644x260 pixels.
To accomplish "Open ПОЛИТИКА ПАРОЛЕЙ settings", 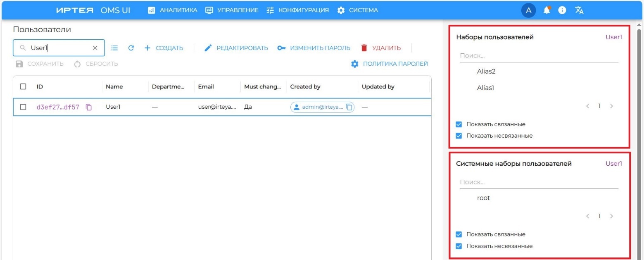I will click(x=389, y=64).
